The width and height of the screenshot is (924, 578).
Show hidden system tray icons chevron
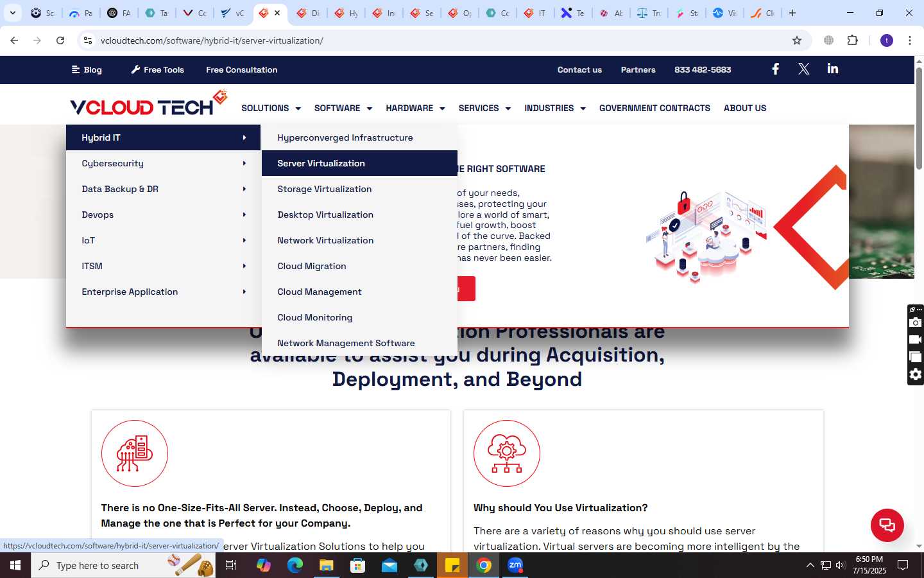pos(810,565)
